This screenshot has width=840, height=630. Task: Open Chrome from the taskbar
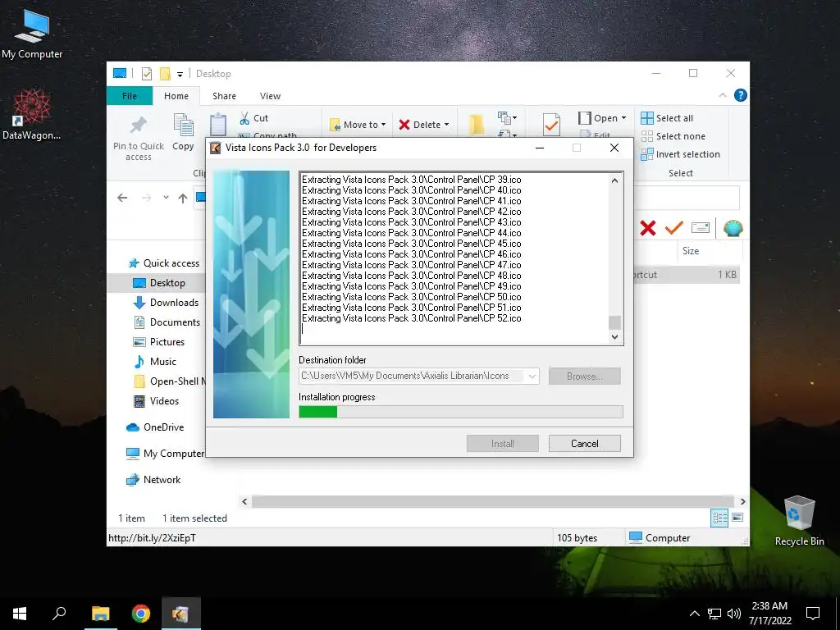tap(141, 614)
